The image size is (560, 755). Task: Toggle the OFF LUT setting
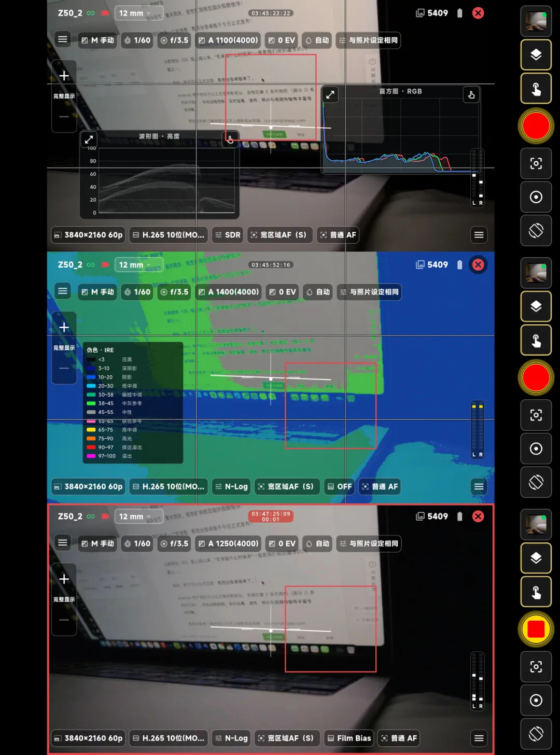click(x=340, y=486)
